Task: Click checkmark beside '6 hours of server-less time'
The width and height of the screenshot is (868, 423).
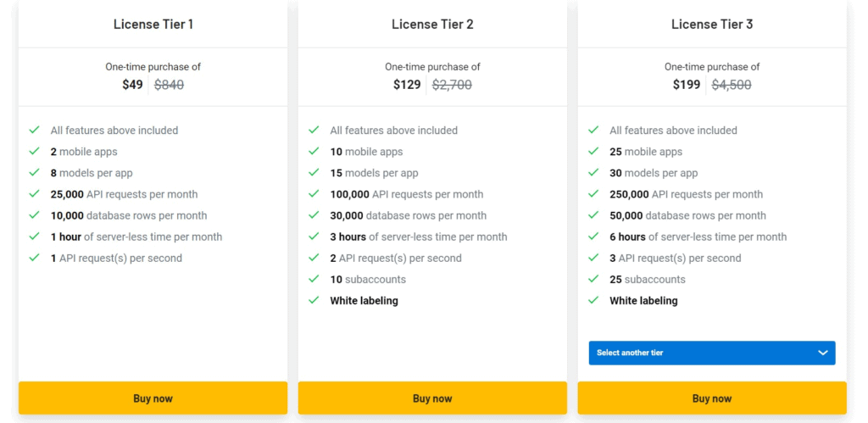Action: click(x=594, y=237)
